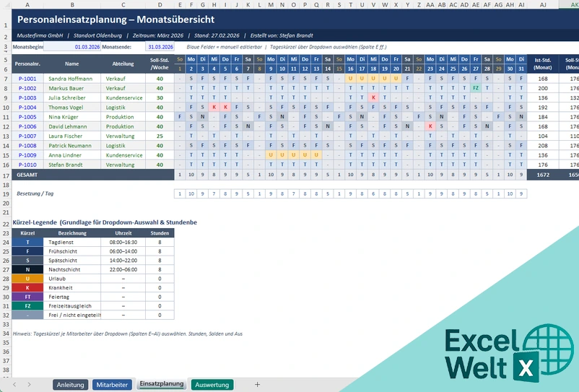This screenshot has width=579, height=392.
Task: Select the Personalnr. cell P-1005
Action: 27,117
